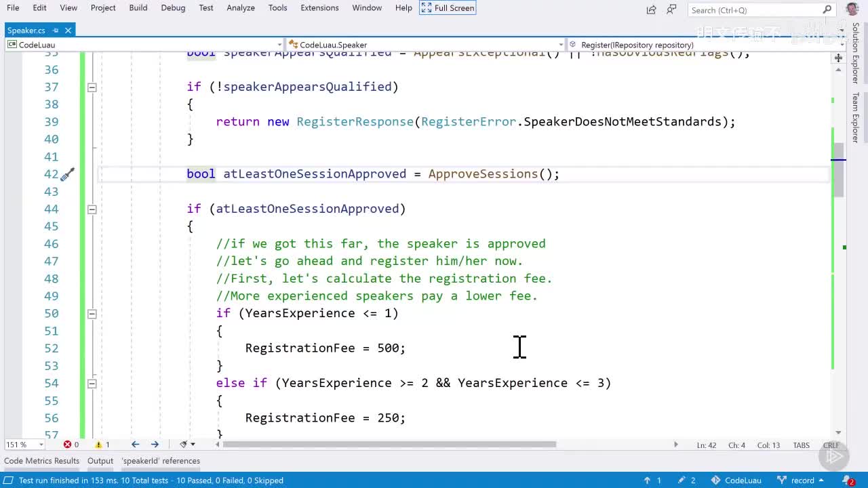This screenshot has width=868, height=488.
Task: Click the Col: 13 column indicator
Action: coord(768,445)
